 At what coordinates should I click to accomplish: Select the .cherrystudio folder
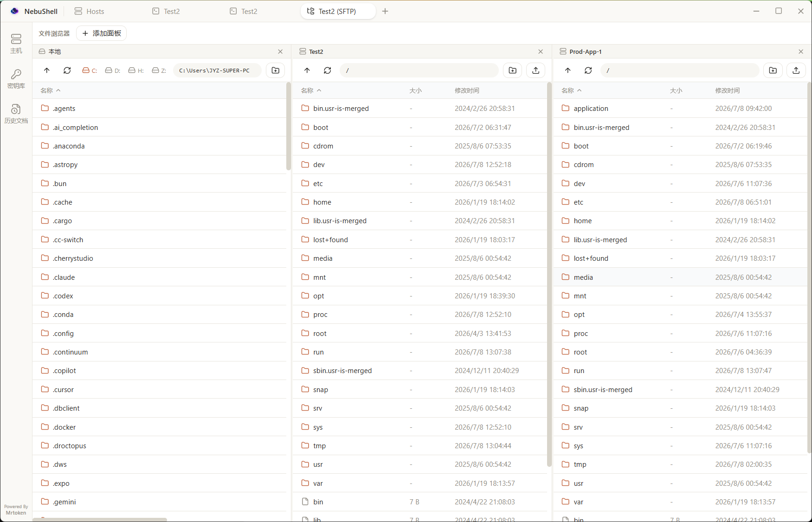click(x=160, y=258)
